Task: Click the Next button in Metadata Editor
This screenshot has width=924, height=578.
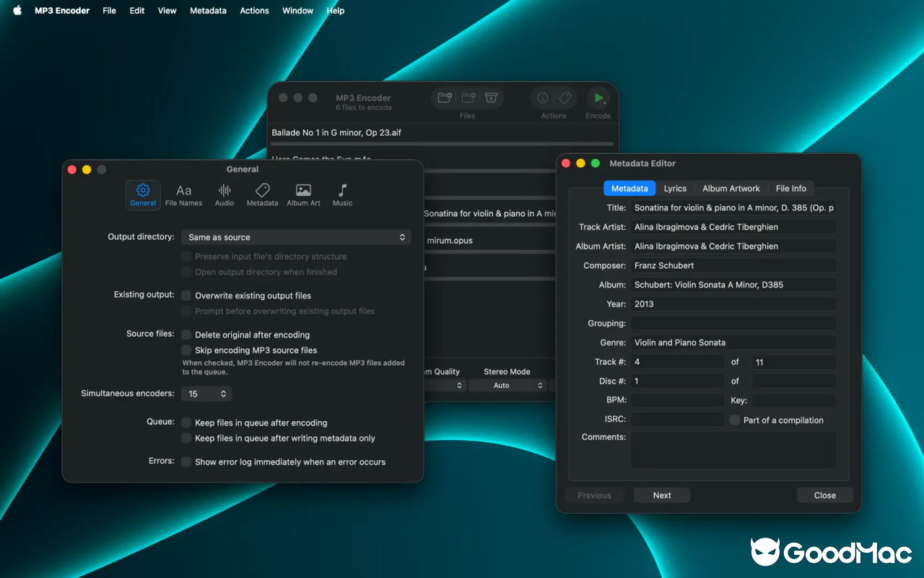Action: [662, 495]
